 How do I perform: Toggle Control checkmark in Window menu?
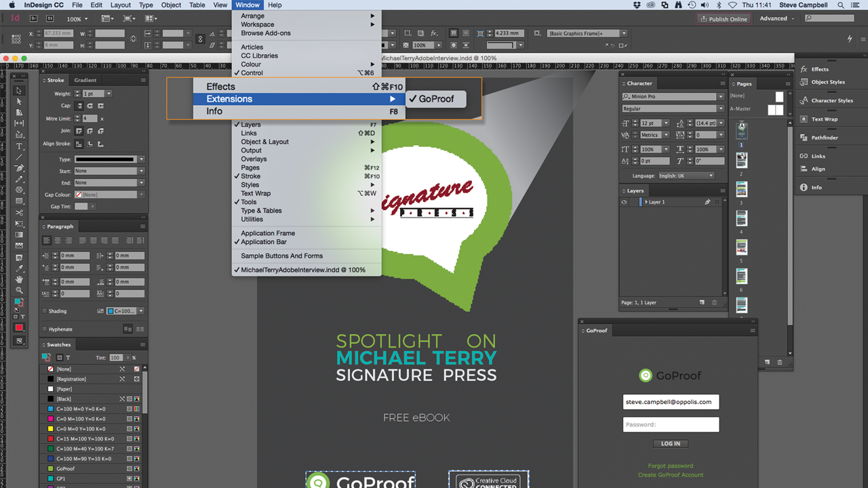point(308,73)
